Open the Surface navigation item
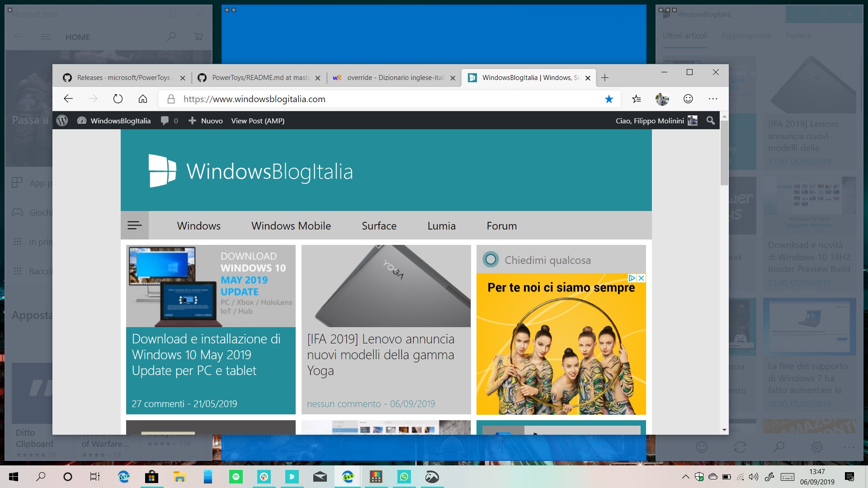 click(x=379, y=225)
